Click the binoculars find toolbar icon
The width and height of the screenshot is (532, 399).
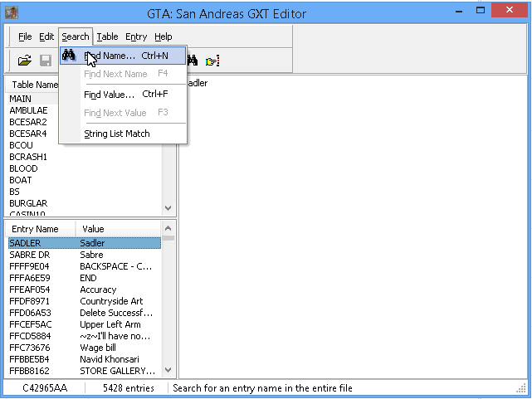[x=193, y=61]
